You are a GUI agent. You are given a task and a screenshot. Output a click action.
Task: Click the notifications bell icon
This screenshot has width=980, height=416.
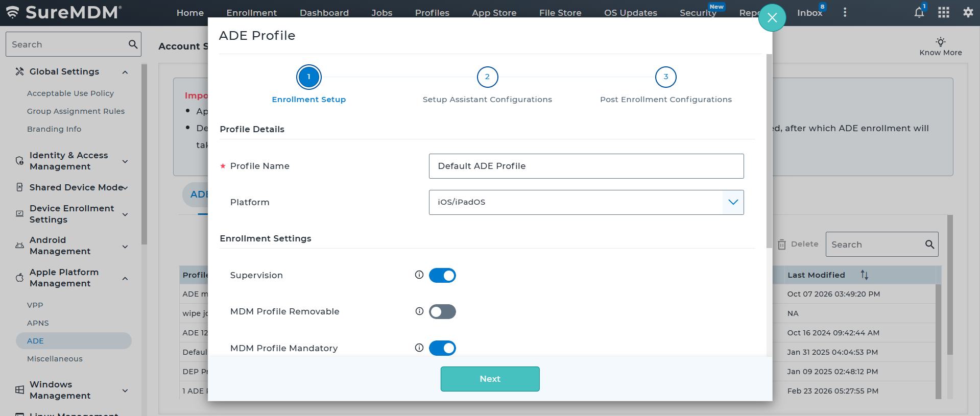tap(919, 13)
